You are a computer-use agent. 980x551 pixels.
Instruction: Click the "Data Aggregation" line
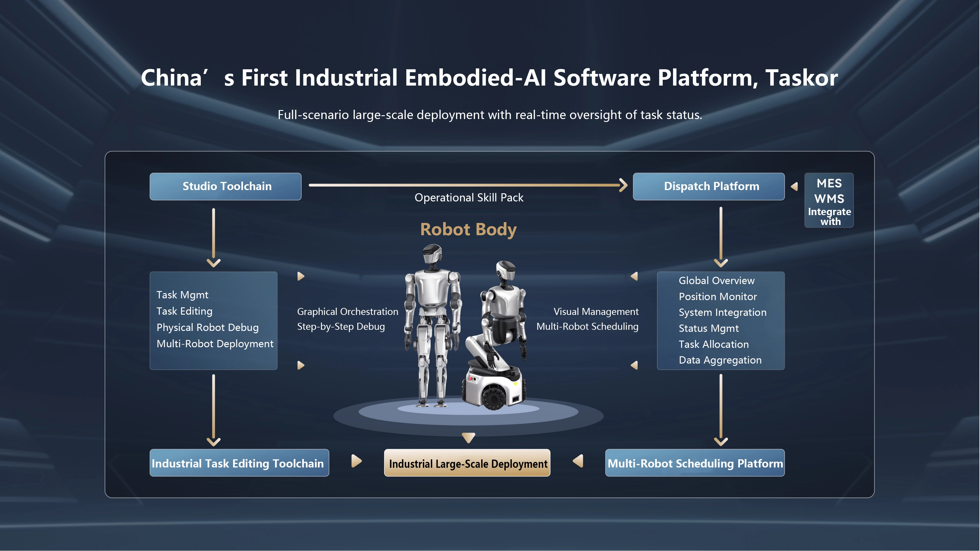tap(720, 360)
